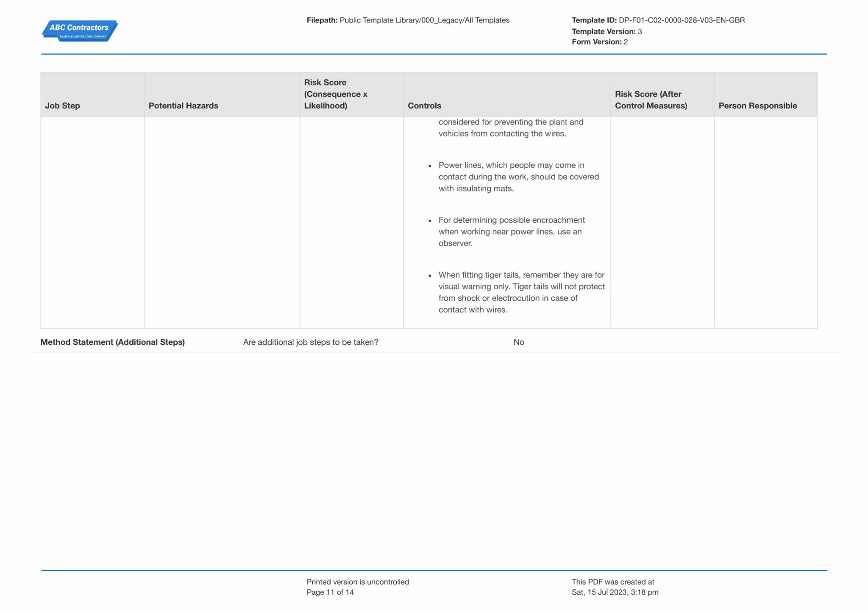The width and height of the screenshot is (868, 613).
Task: Select the tiger tails bullet point
Action: tap(521, 292)
